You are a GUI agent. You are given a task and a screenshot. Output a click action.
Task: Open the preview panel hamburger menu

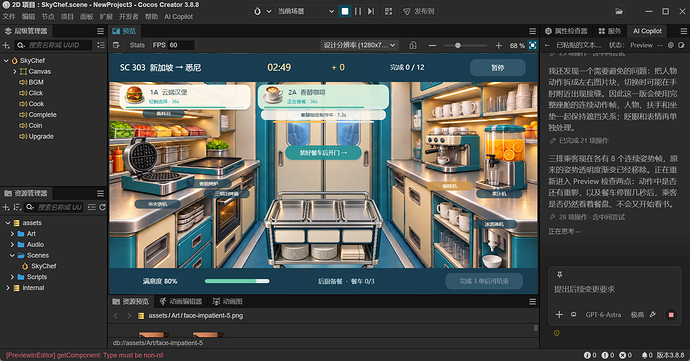532,31
